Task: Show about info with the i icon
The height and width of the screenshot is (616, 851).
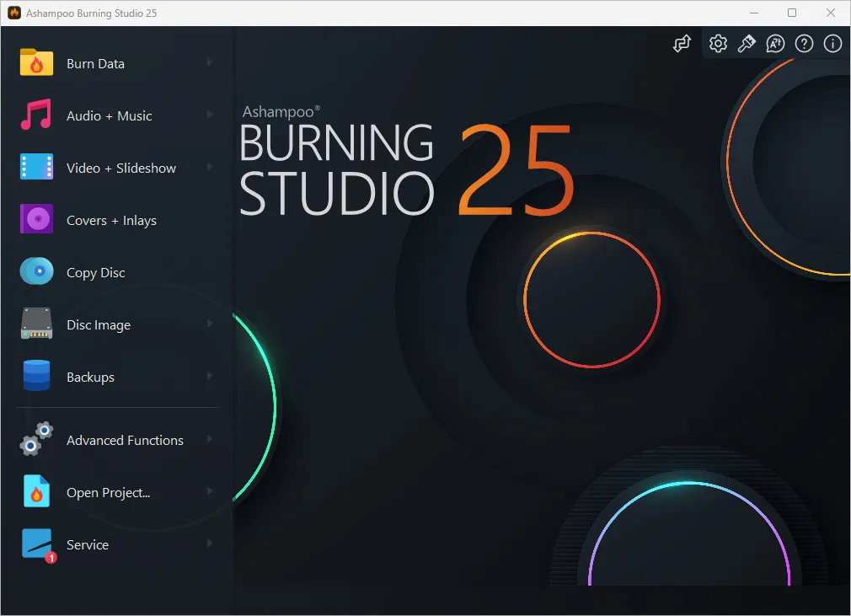Action: click(832, 44)
